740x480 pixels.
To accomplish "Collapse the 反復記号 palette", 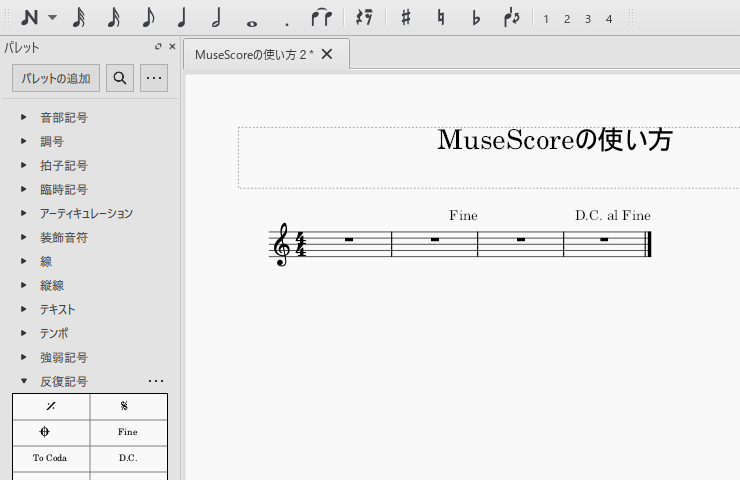I will (24, 381).
